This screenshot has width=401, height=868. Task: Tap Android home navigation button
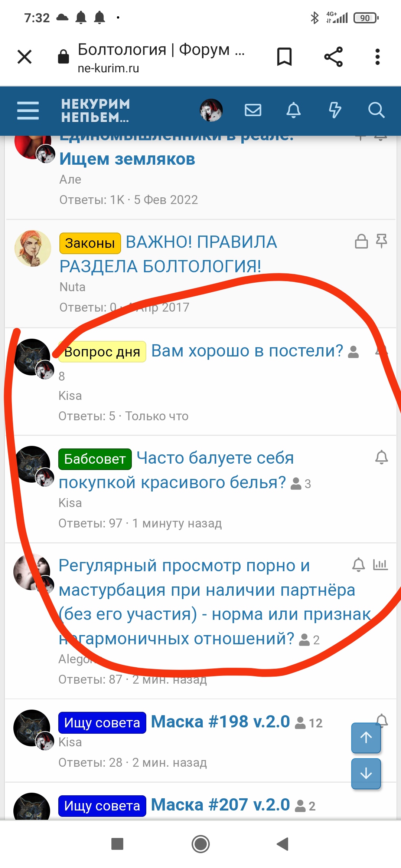(200, 844)
